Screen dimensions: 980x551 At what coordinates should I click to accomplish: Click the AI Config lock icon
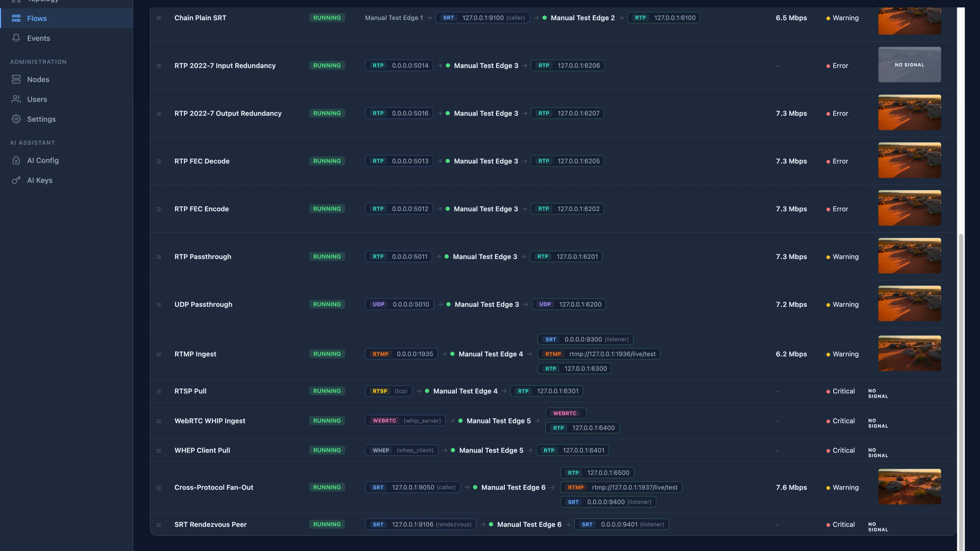(x=16, y=160)
